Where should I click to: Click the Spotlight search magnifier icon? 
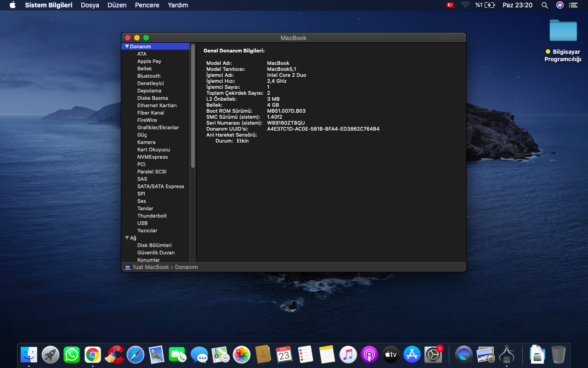(x=545, y=5)
